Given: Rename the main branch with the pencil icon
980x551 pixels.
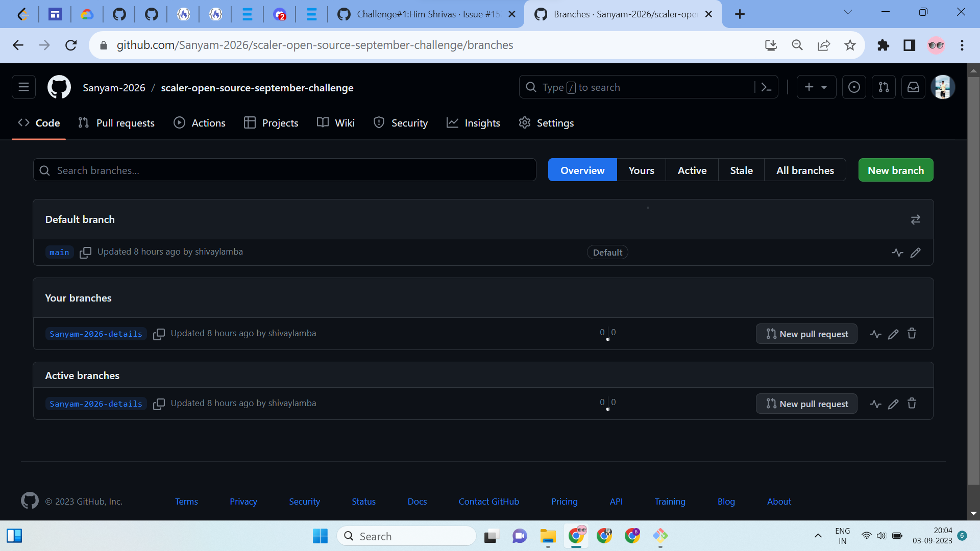Looking at the screenshot, I should (x=916, y=252).
